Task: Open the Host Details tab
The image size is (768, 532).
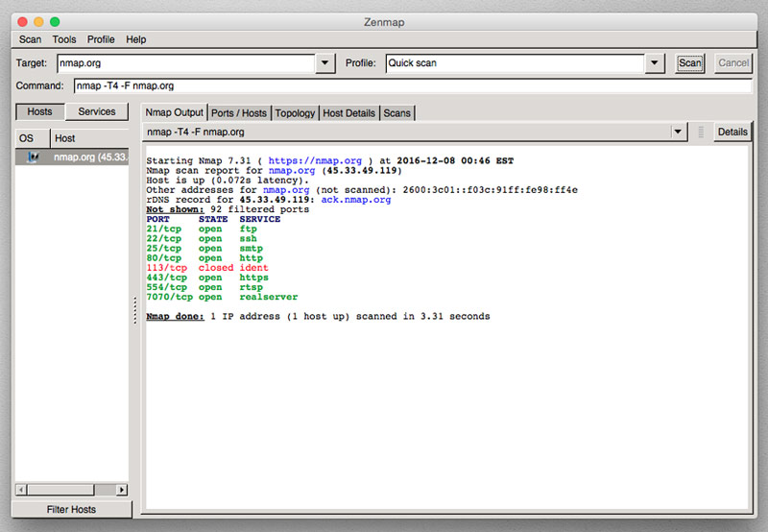Action: click(348, 113)
